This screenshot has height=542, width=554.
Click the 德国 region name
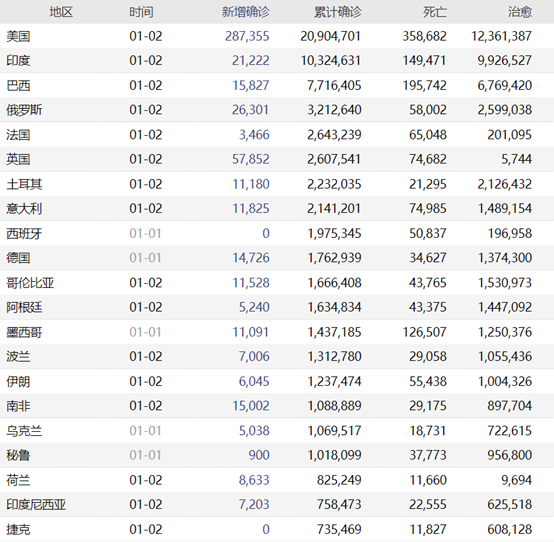point(18,258)
